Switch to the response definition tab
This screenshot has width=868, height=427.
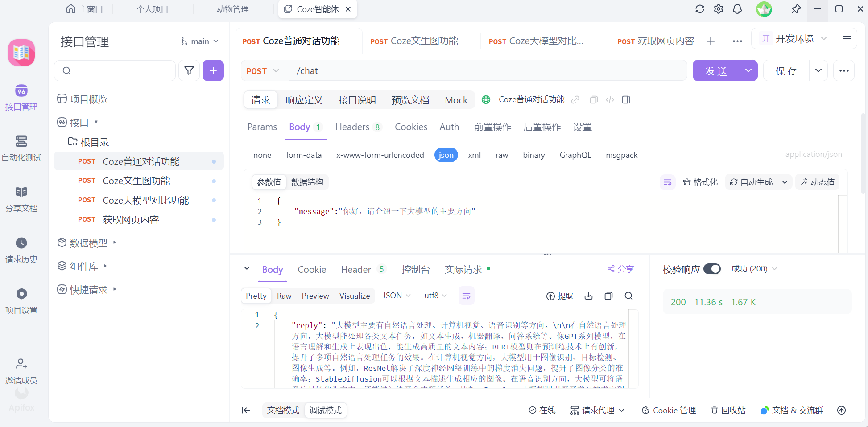tap(304, 100)
